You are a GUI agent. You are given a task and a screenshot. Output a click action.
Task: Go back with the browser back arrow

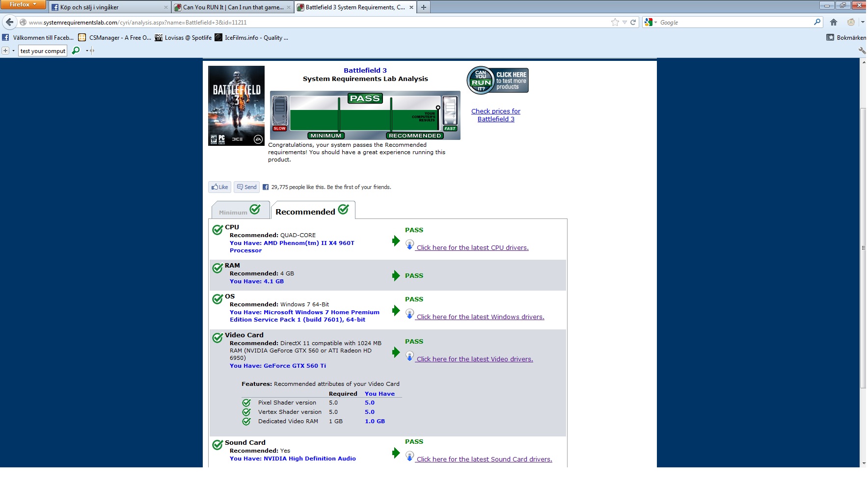[9, 22]
